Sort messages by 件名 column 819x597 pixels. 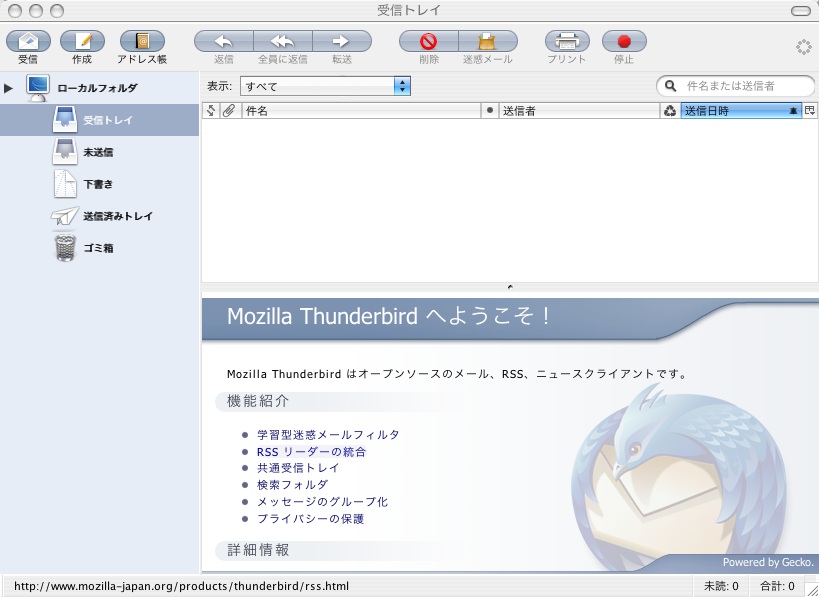[x=361, y=111]
